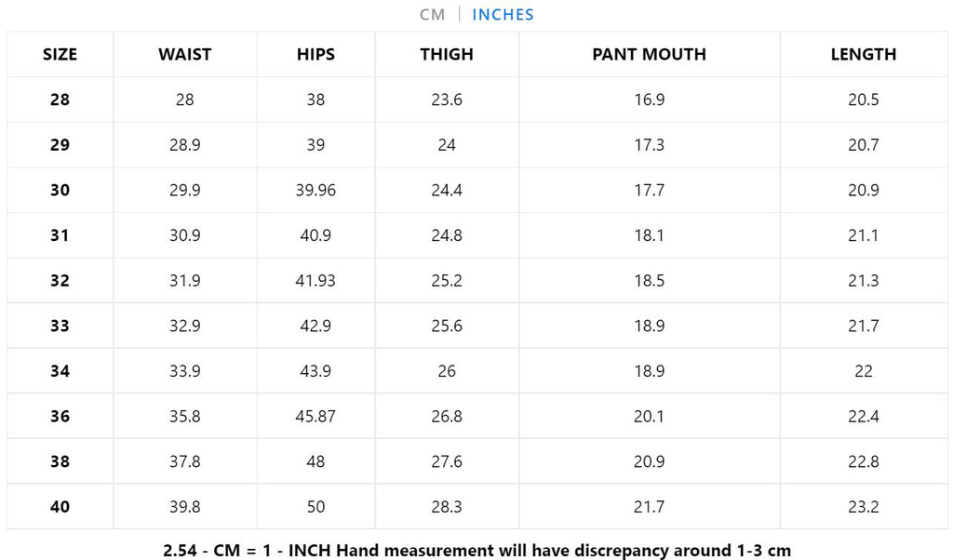Click the WAIST column header

[184, 55]
